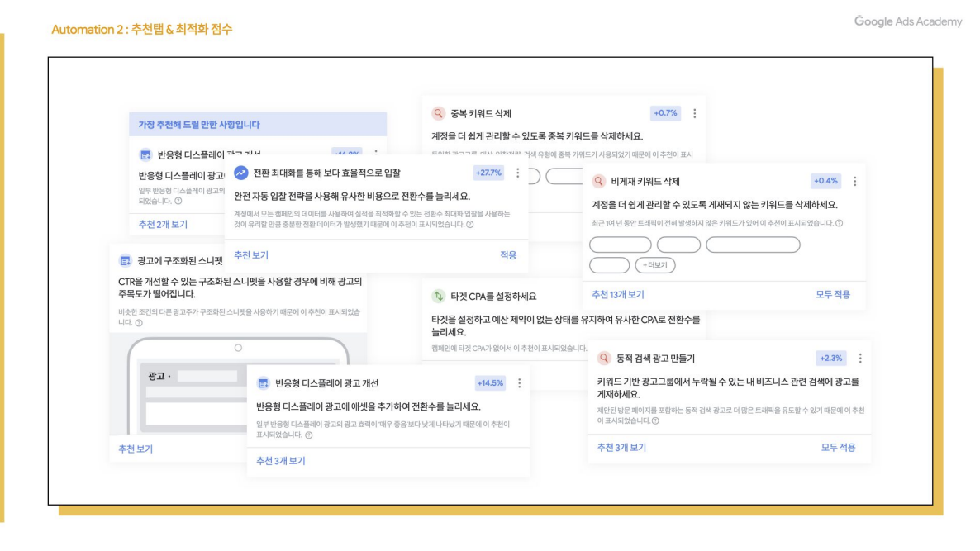Click the help icon in the +14.5% 반응형 디스플레이 description

(x=309, y=435)
